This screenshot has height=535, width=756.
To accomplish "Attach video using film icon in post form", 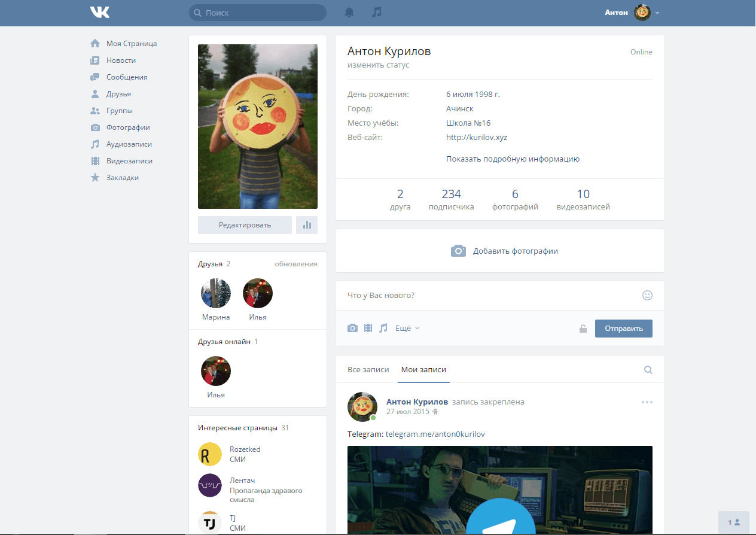I will click(x=368, y=328).
